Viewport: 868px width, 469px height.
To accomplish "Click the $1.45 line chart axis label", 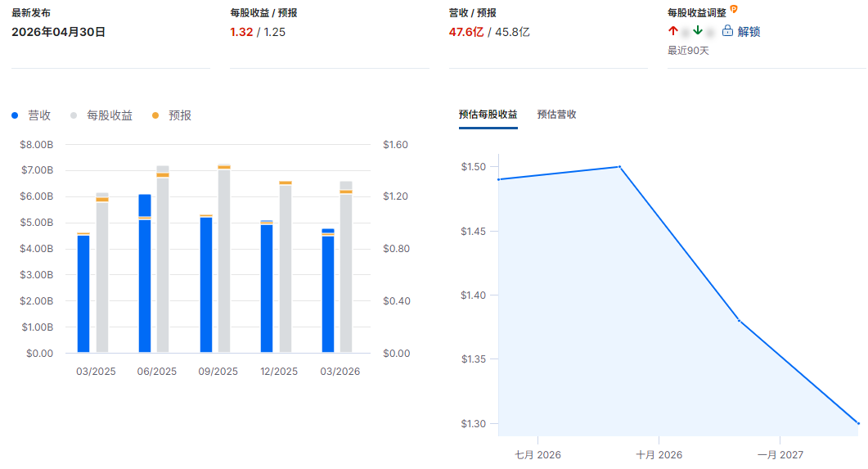I will [x=474, y=231].
